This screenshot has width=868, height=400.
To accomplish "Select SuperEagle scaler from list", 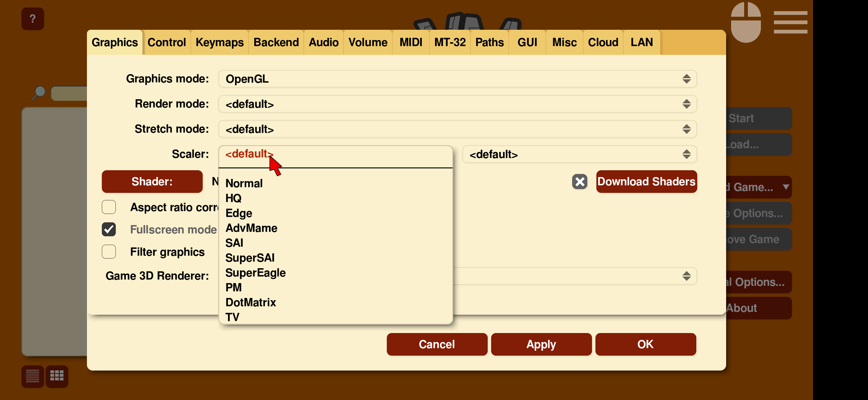I will (255, 272).
